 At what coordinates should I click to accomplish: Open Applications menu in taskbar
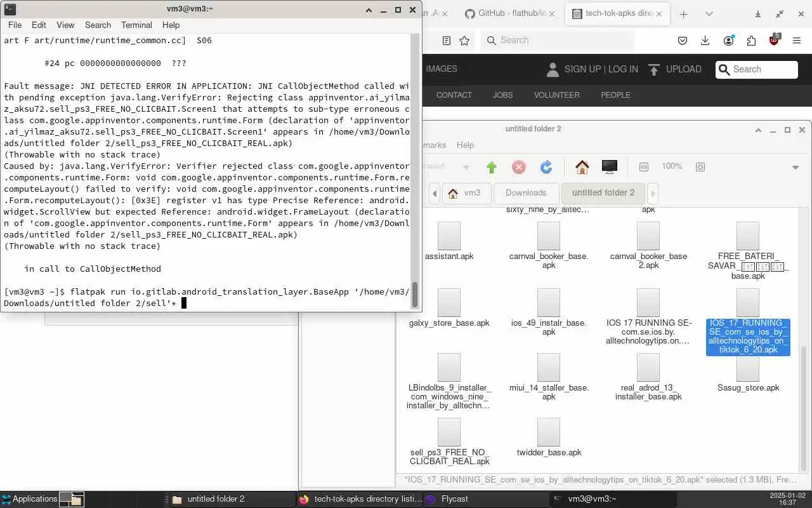29,499
